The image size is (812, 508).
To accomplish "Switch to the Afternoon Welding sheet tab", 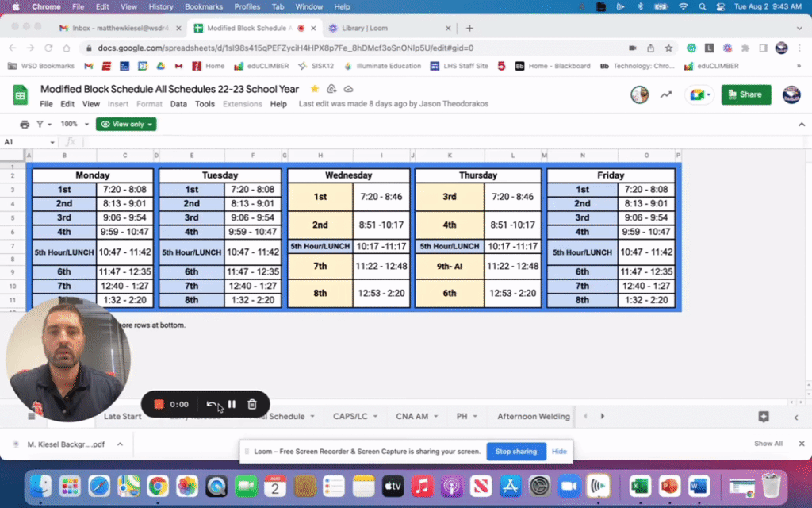I will (534, 416).
